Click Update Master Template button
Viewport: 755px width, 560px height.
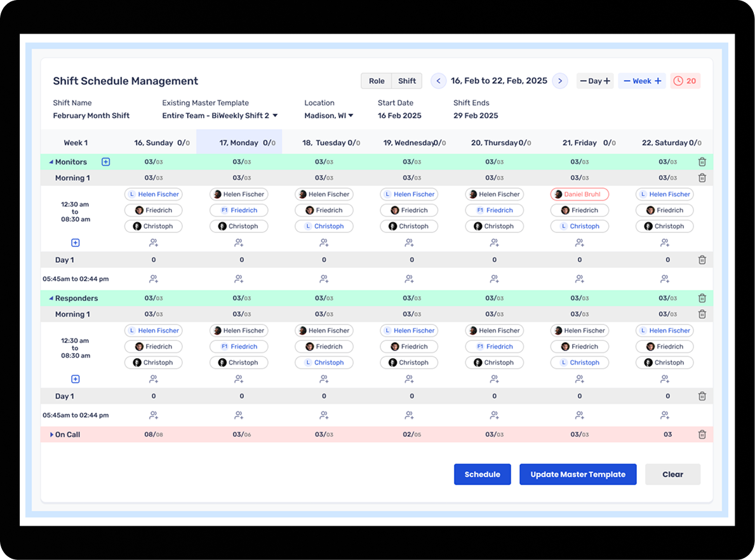[x=578, y=474]
